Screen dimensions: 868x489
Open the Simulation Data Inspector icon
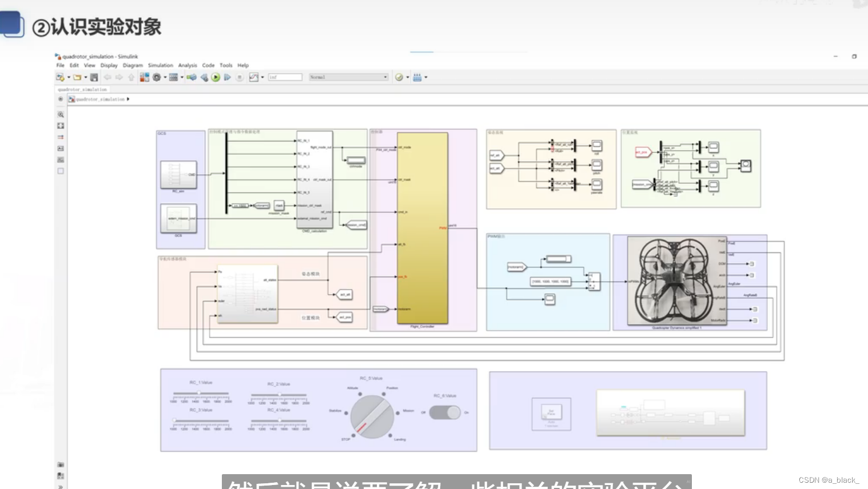pyautogui.click(x=254, y=77)
